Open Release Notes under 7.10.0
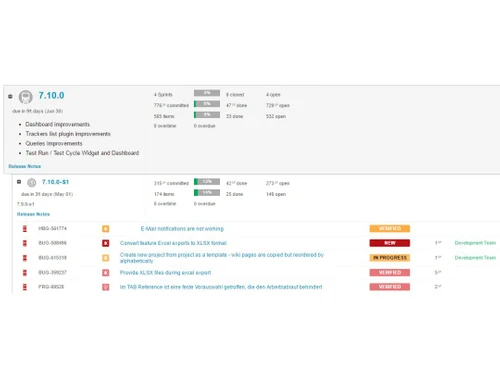Viewport: 500px width, 375px height. tap(25, 166)
